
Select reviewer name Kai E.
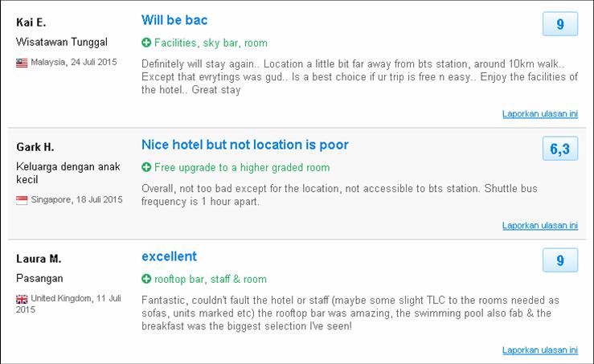(x=31, y=22)
